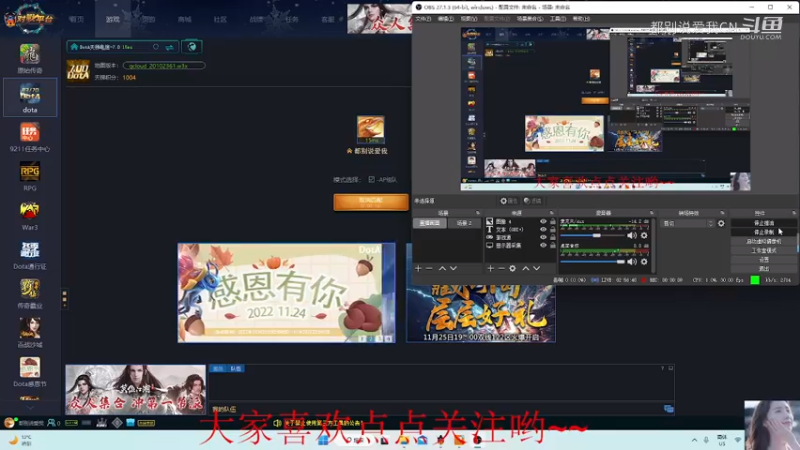Toggle visibility of the text (GDI+) source
800x450 pixels.
pyautogui.click(x=543, y=230)
